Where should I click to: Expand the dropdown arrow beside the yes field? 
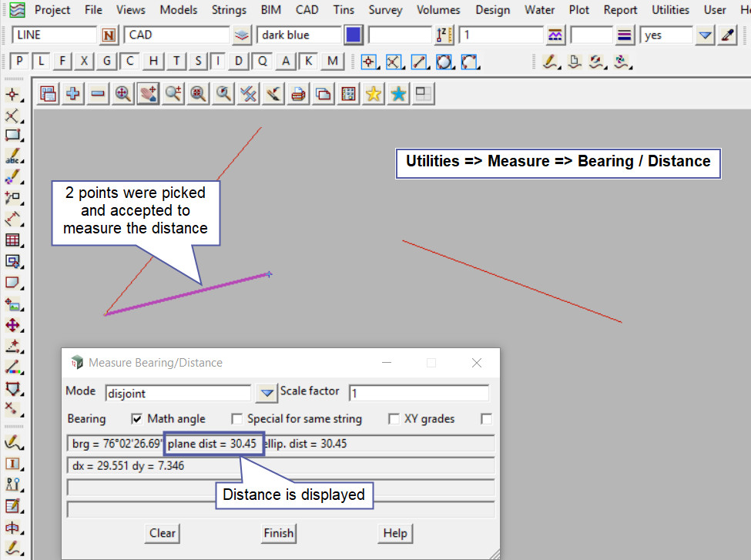click(705, 35)
